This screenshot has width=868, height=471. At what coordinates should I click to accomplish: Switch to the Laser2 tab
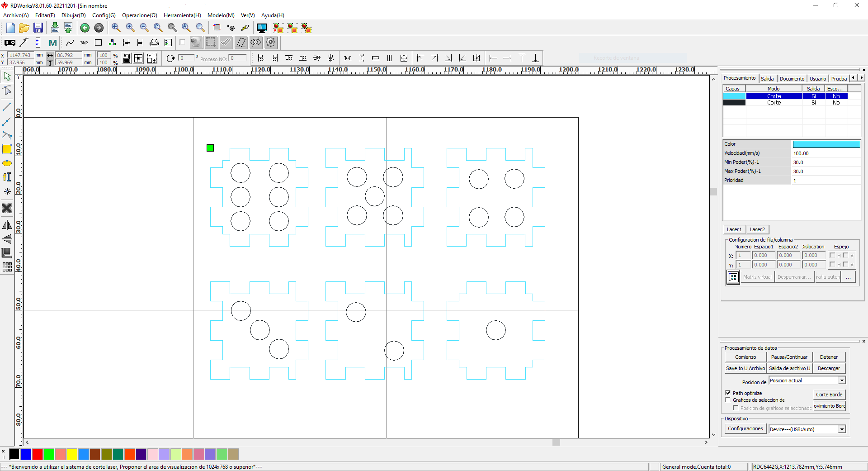pyautogui.click(x=757, y=229)
